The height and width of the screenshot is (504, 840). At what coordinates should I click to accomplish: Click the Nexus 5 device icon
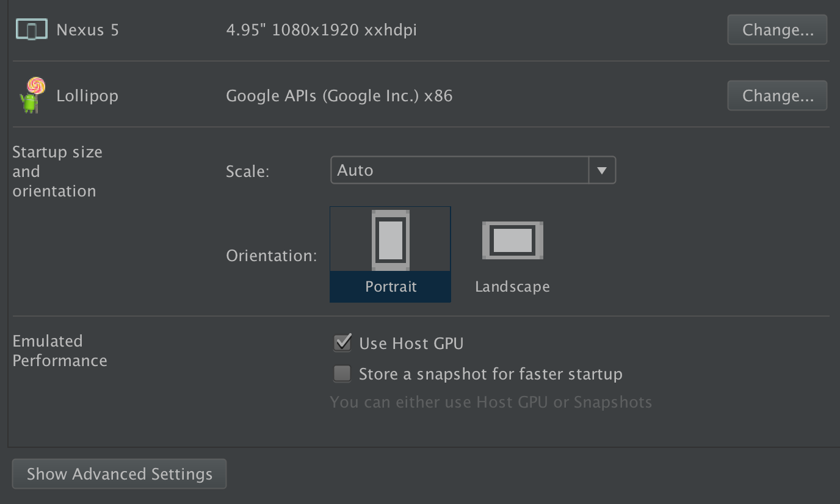click(31, 30)
